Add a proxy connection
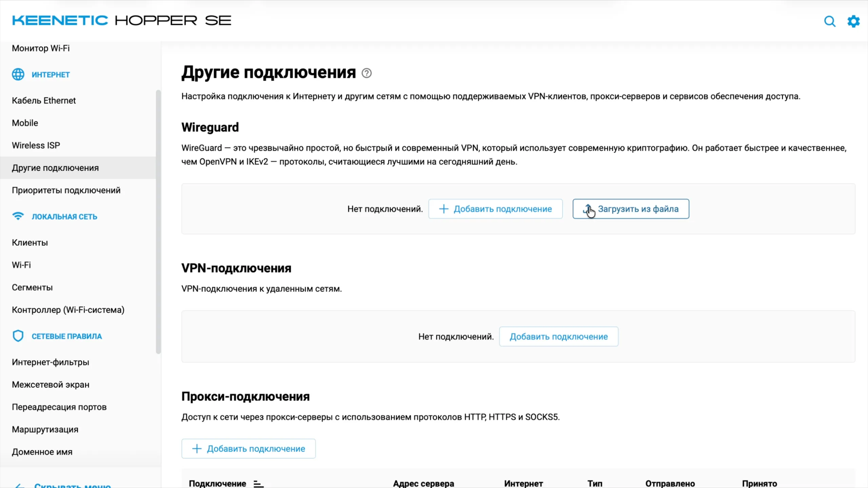 [x=249, y=449]
